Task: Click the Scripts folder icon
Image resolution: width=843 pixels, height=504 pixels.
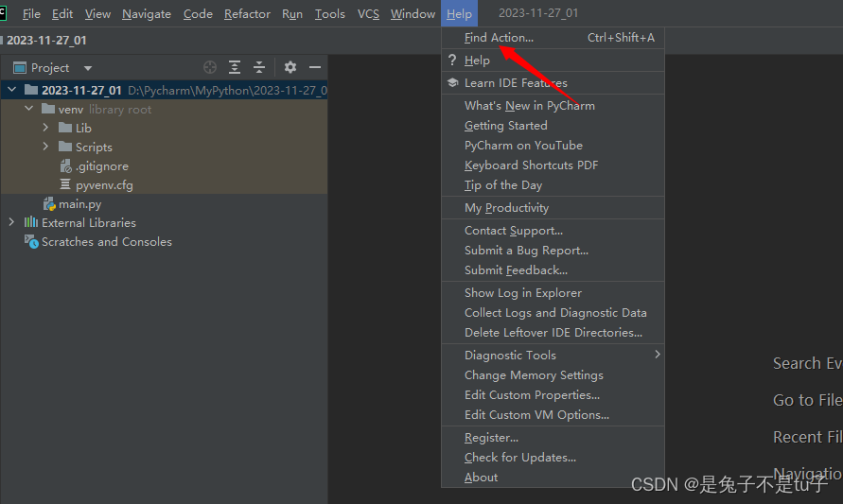Action: [65, 147]
